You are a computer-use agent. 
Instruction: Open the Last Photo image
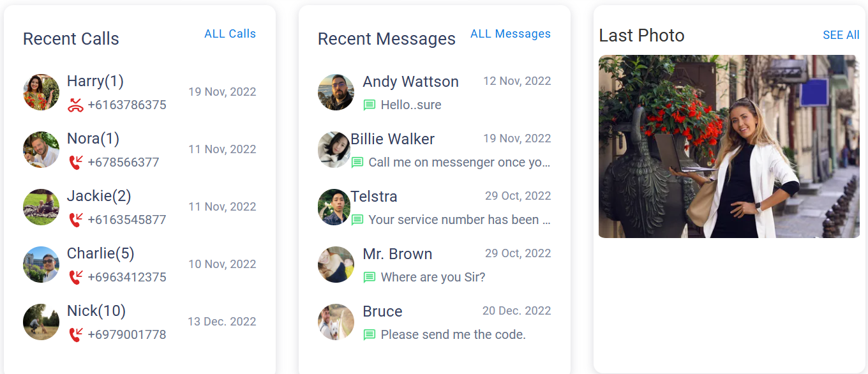click(x=729, y=146)
